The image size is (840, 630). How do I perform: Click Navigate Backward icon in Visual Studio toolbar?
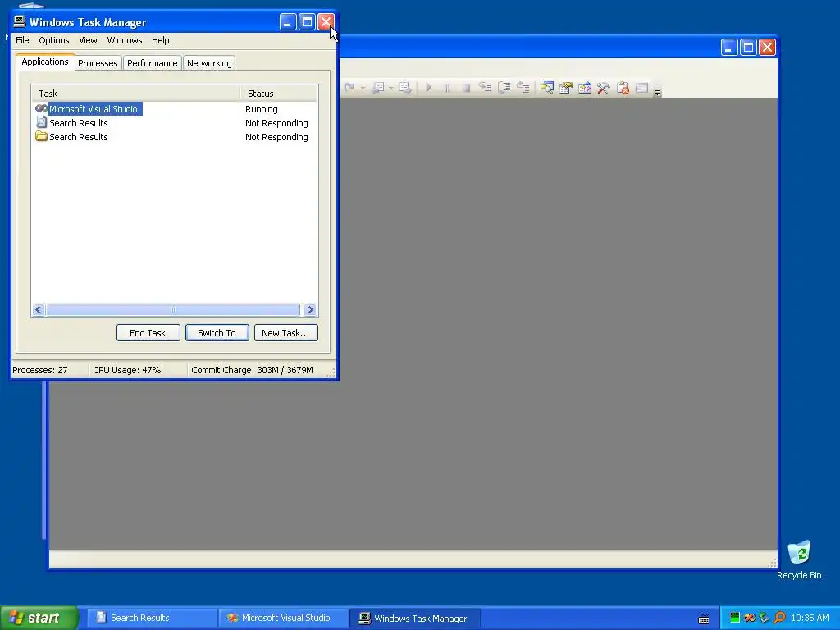click(378, 87)
